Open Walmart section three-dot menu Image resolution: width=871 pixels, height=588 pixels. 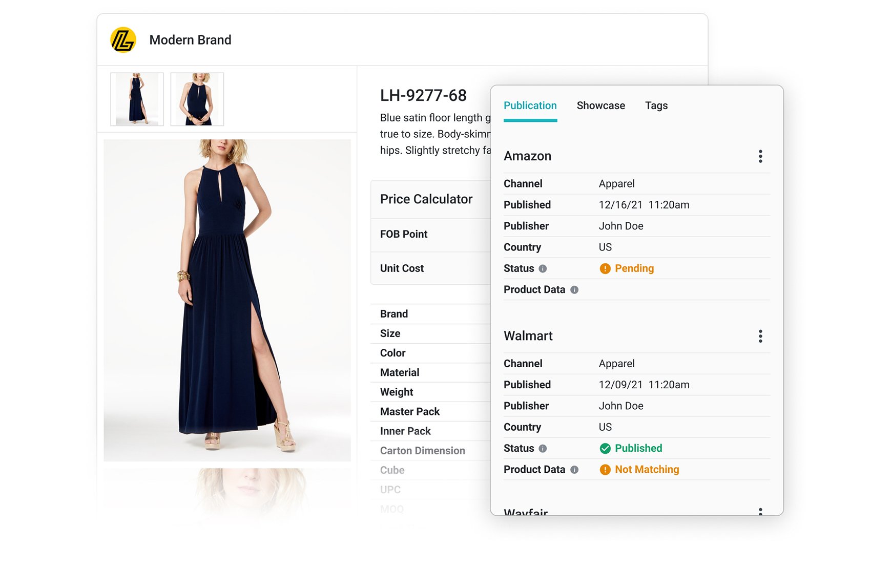[760, 336]
